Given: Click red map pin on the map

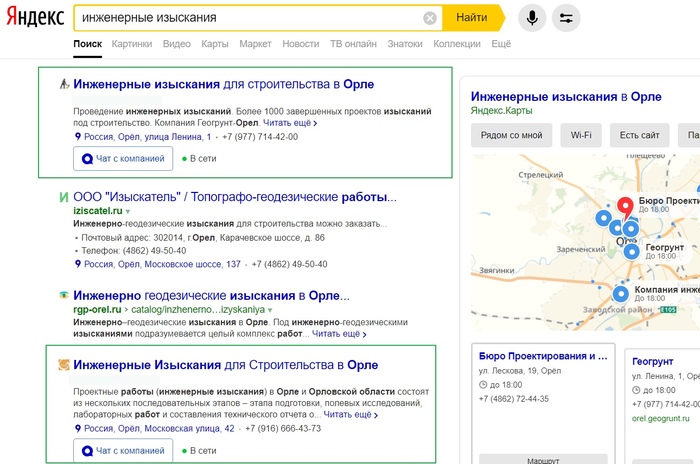Looking at the screenshot, I should click(626, 207).
